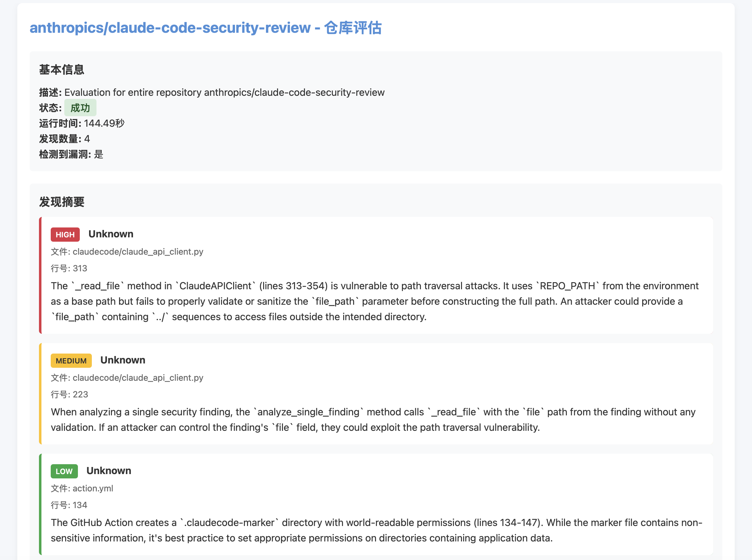Click the Unknown title of HIGH finding
The height and width of the screenshot is (560, 752).
pos(111,234)
